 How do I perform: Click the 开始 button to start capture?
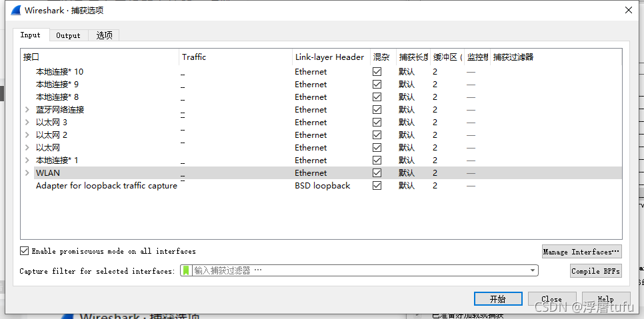tap(497, 299)
